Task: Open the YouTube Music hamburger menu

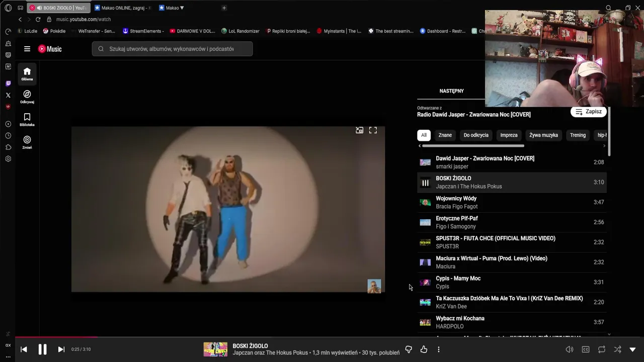Action: pos(27,49)
